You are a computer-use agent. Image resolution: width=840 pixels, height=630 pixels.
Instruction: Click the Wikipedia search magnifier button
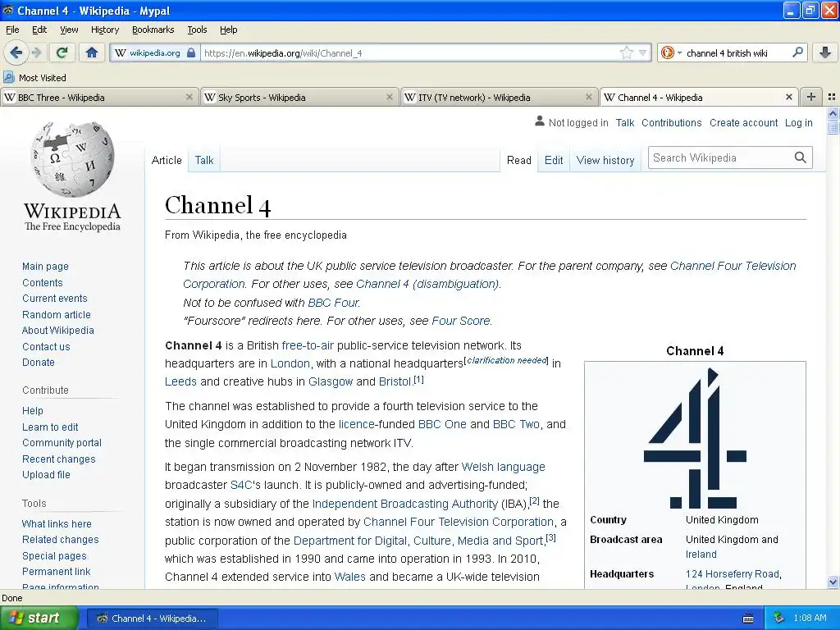(x=800, y=157)
